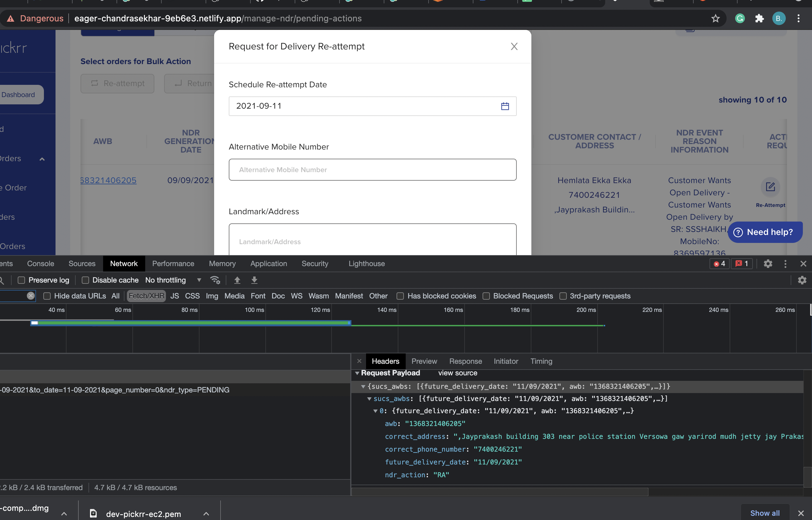This screenshot has width=812, height=520.
Task: Open the Lighthouse tab
Action: pyautogui.click(x=367, y=264)
